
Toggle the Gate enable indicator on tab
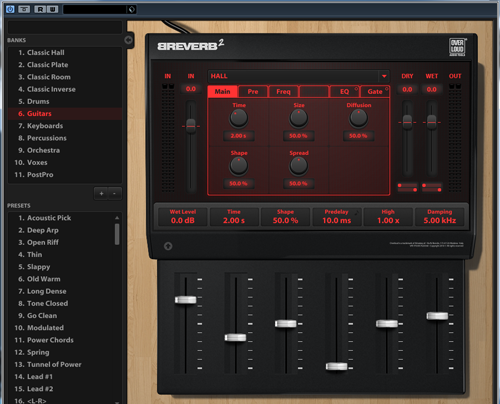click(387, 89)
